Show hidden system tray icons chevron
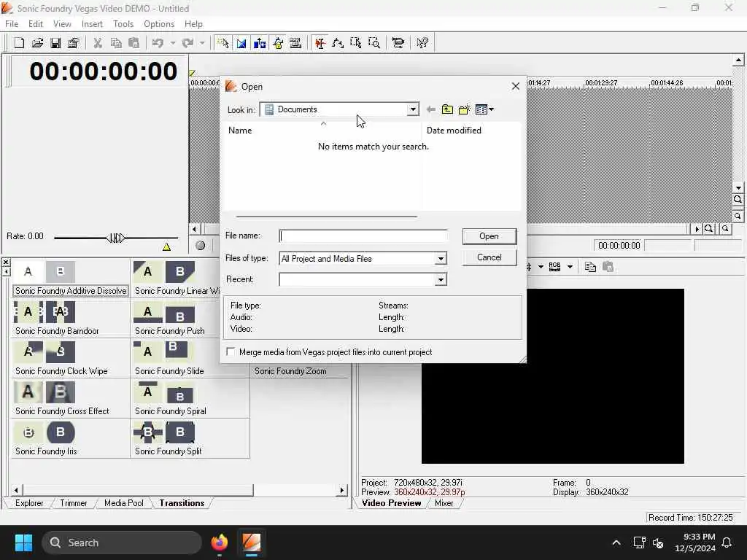 616,542
